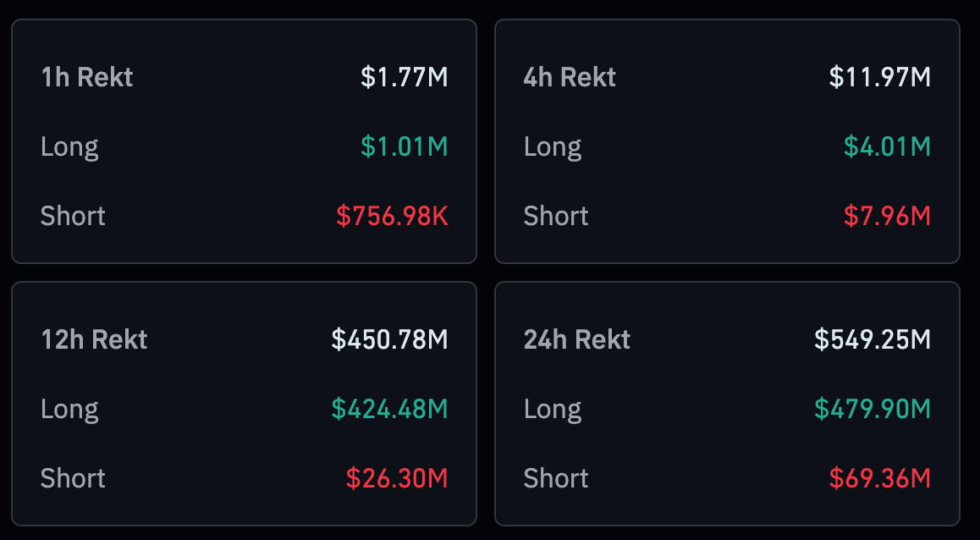Click the 1h Rekt heading
This screenshot has width=980, height=540.
(x=87, y=78)
